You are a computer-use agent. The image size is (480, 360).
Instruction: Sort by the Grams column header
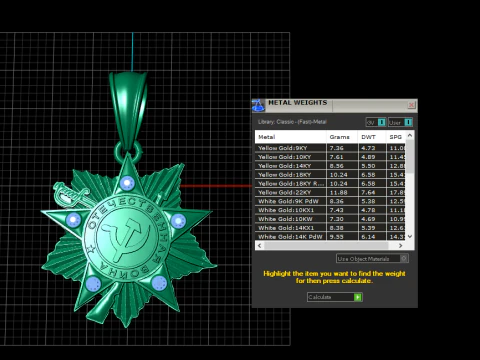[x=342, y=137]
